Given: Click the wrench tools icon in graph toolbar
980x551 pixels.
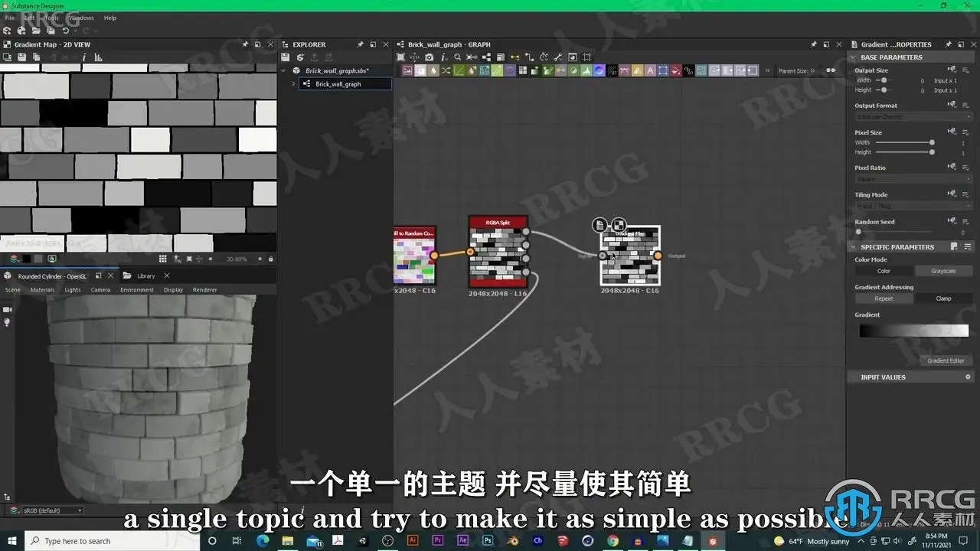Looking at the screenshot, I should tap(558, 57).
